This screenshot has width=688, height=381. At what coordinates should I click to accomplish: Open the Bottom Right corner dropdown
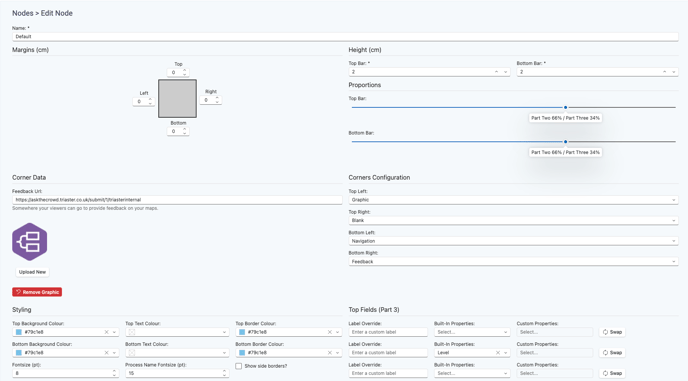click(513, 262)
